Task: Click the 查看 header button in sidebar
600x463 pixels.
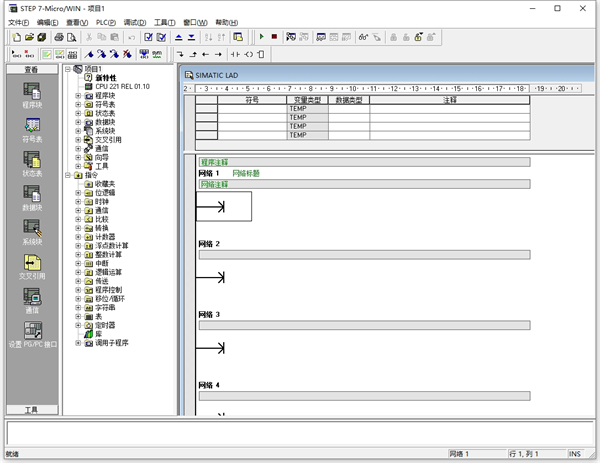Action: (x=31, y=70)
